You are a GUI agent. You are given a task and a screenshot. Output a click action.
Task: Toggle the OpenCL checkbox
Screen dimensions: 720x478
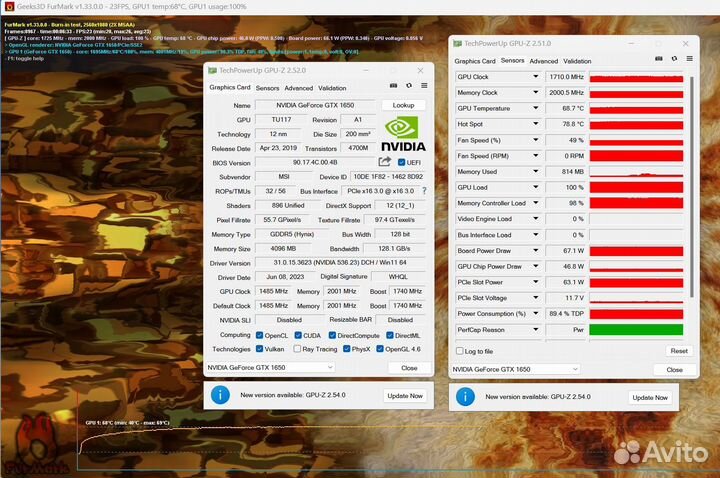[259, 335]
